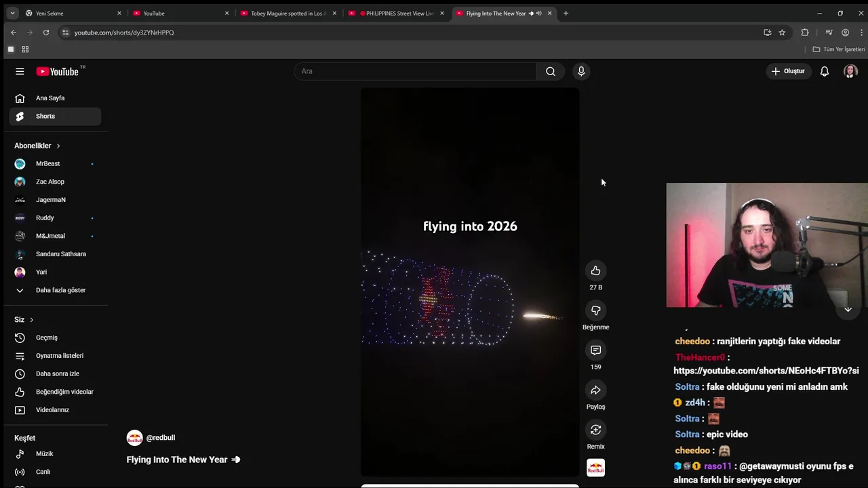Click the address bar URL
868x488 pixels.
tap(124, 33)
